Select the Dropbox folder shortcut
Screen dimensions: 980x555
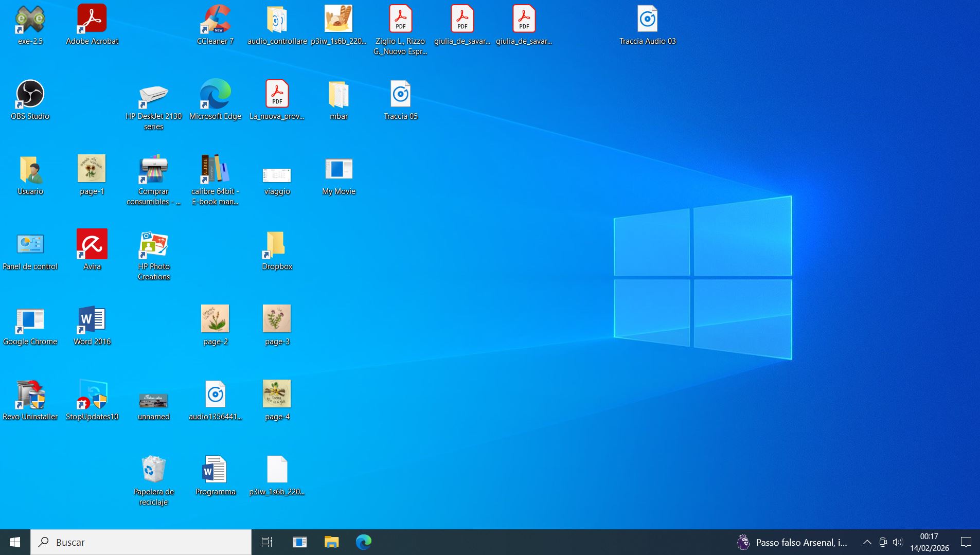click(277, 244)
